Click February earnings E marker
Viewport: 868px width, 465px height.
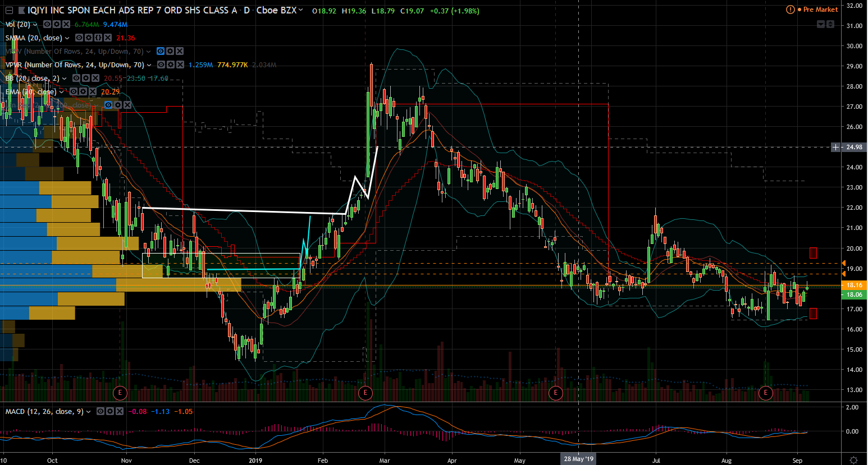(x=366, y=393)
